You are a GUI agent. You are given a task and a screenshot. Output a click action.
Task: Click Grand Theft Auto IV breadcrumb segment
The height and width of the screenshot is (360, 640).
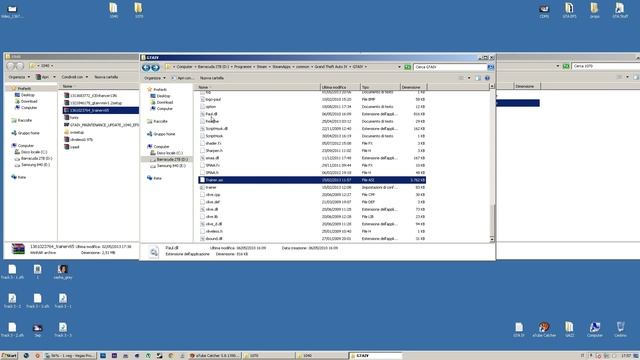(x=331, y=67)
